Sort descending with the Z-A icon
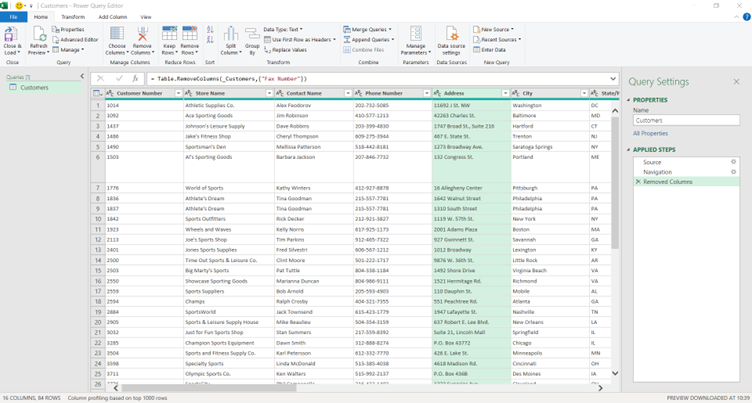 [x=210, y=40]
